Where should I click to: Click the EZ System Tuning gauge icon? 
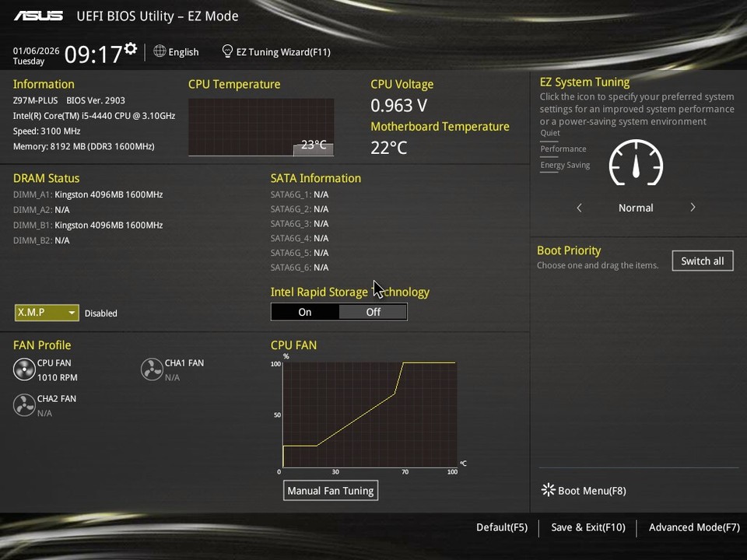tap(636, 163)
